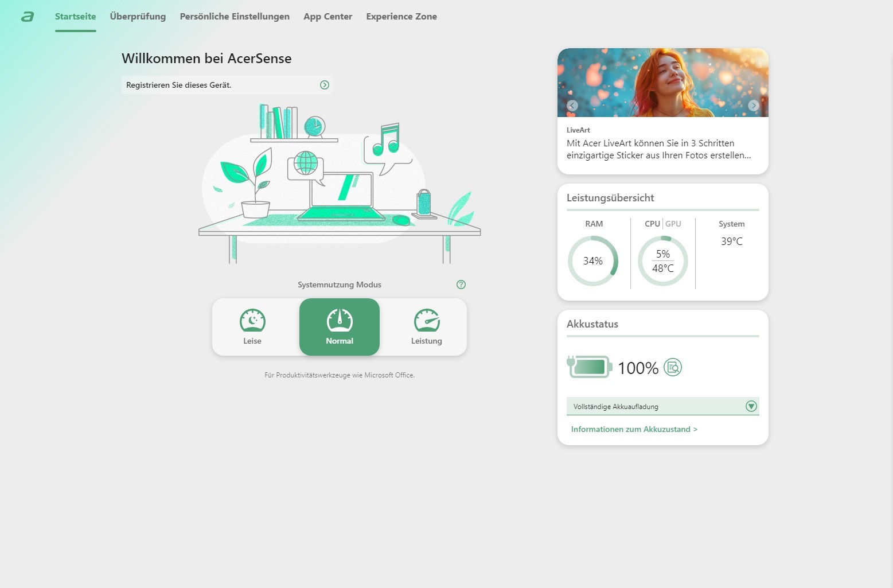Switch performance view to GPU
Image resolution: width=893 pixels, height=588 pixels.
point(673,224)
